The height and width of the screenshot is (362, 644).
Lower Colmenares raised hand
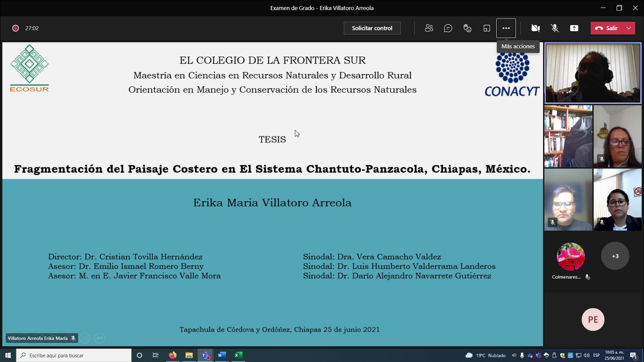(588, 277)
